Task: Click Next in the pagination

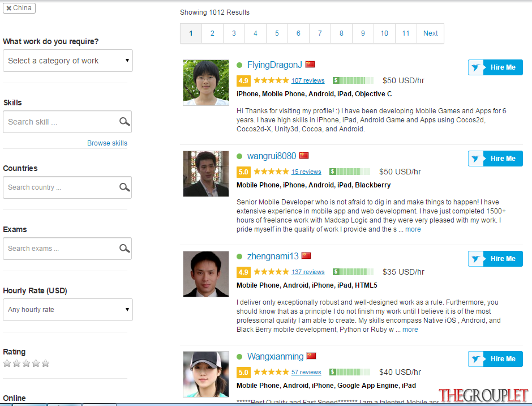Action: [430, 33]
